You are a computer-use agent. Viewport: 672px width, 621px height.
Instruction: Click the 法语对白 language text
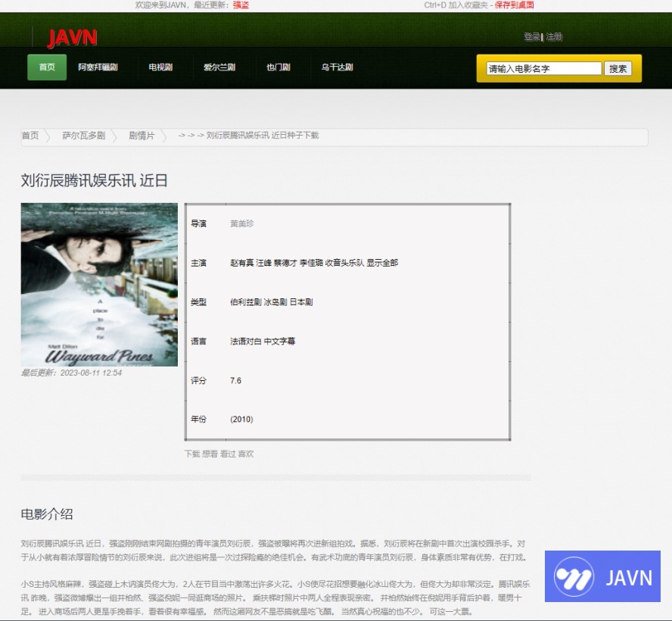(246, 342)
